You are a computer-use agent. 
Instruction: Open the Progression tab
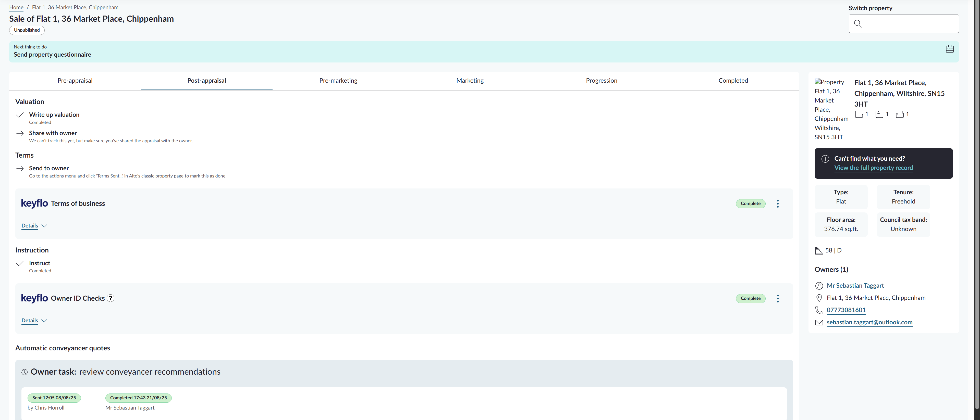pyautogui.click(x=602, y=81)
